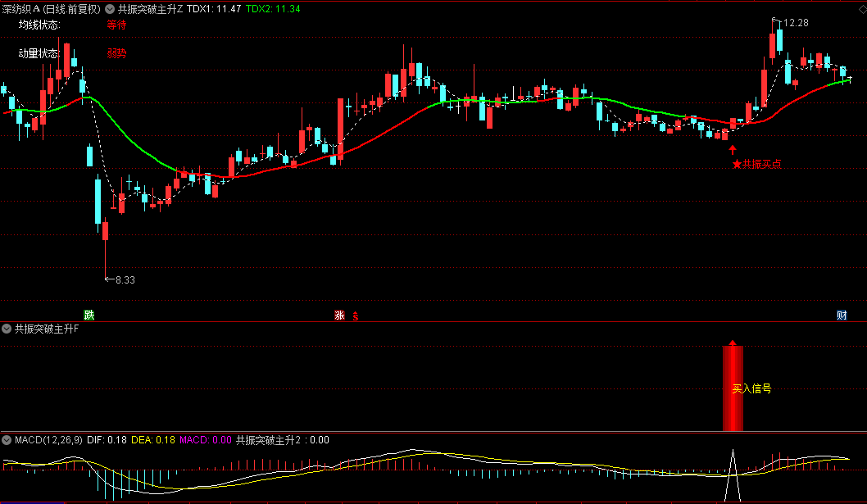Click the 动量状态 label
This screenshot has width=867, height=504.
(x=39, y=53)
